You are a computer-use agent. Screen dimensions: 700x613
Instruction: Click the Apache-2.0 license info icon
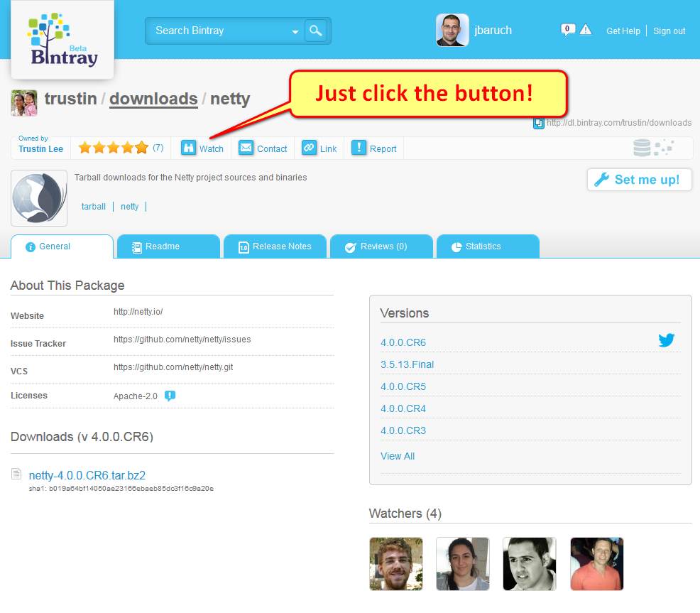pos(170,396)
